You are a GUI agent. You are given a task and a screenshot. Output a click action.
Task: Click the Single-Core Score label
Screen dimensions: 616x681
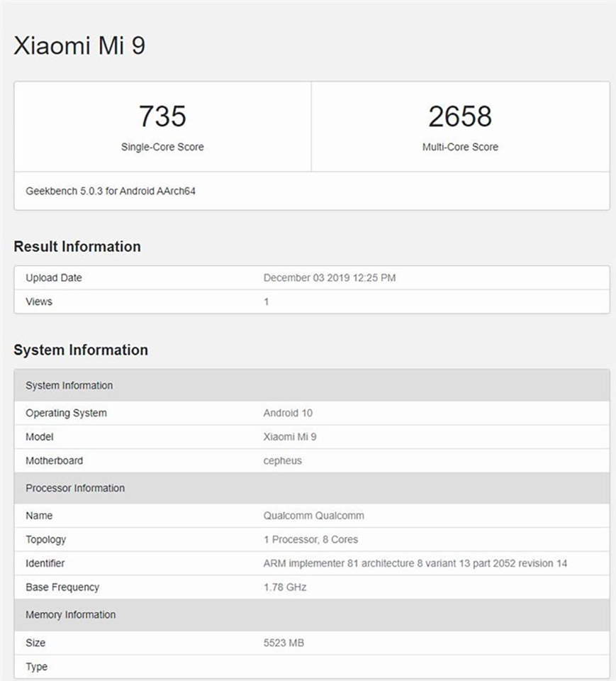(x=162, y=147)
